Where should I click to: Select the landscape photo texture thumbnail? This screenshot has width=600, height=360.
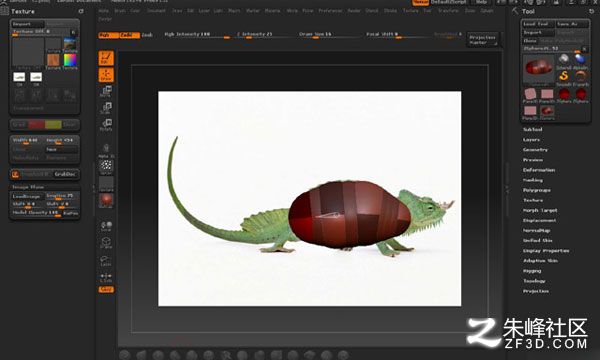point(70,44)
